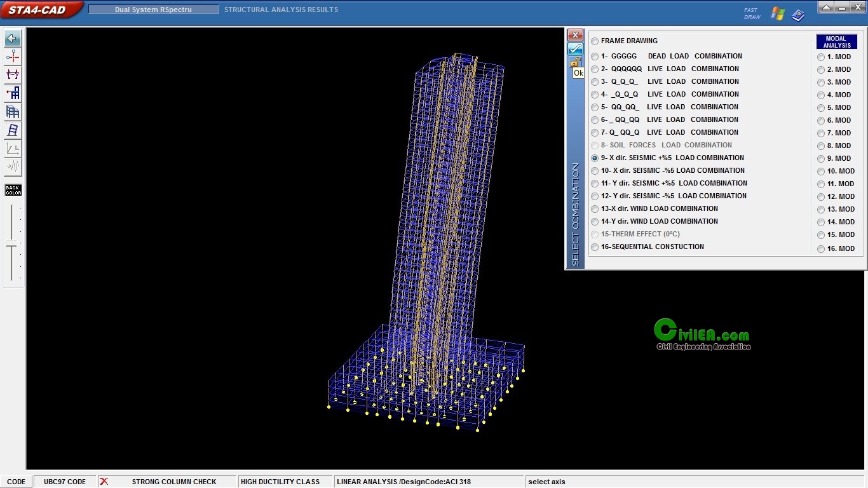This screenshot has width=868, height=488.
Task: Select 9- X dir. SEISMIC +%5 combination
Action: 668,158
